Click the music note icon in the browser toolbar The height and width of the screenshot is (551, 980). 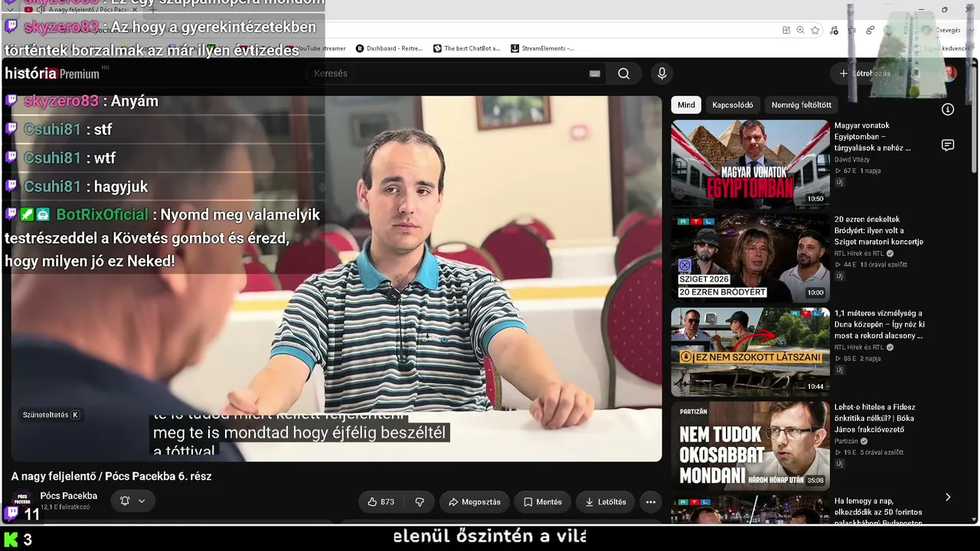coord(834,30)
